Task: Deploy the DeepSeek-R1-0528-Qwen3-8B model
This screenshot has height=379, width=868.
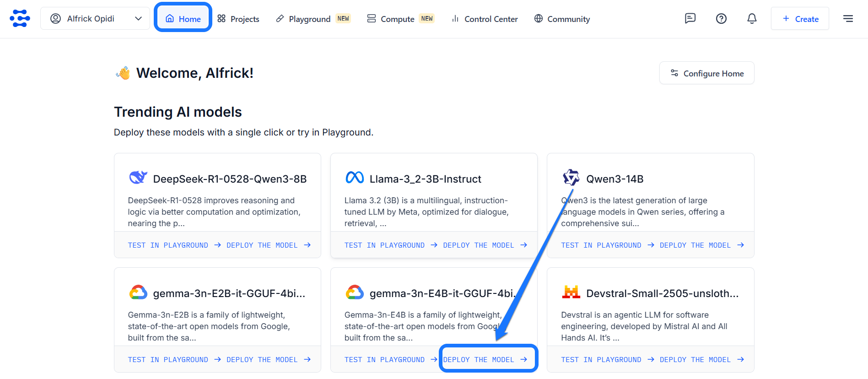Action: (269, 245)
